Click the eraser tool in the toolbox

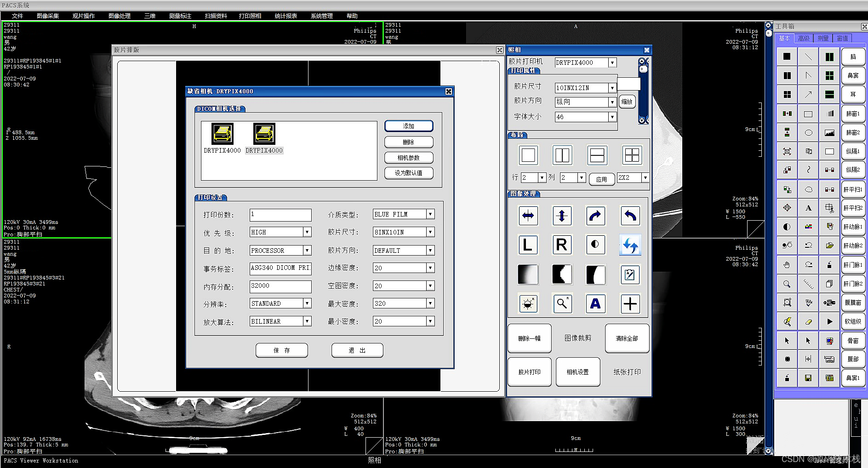(808, 322)
